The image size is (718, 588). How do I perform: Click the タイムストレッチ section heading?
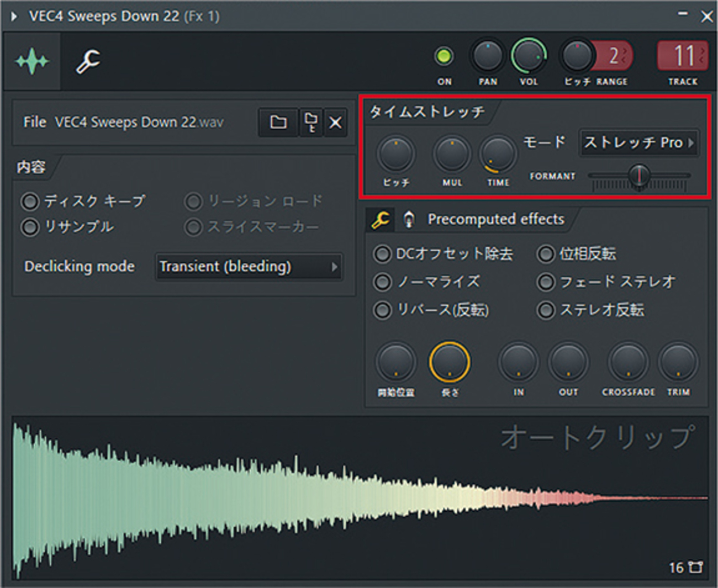[427, 112]
